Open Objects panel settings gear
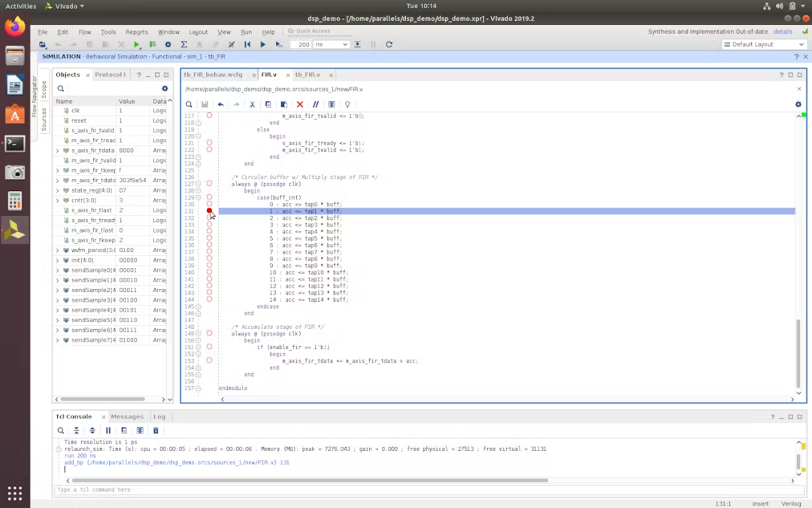This screenshot has height=508, width=812. pyautogui.click(x=165, y=89)
